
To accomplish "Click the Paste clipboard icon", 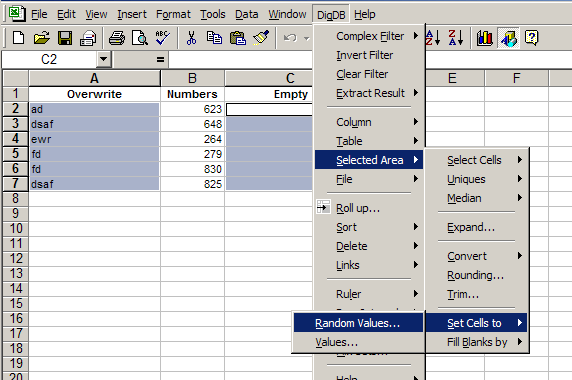I will 237,38.
